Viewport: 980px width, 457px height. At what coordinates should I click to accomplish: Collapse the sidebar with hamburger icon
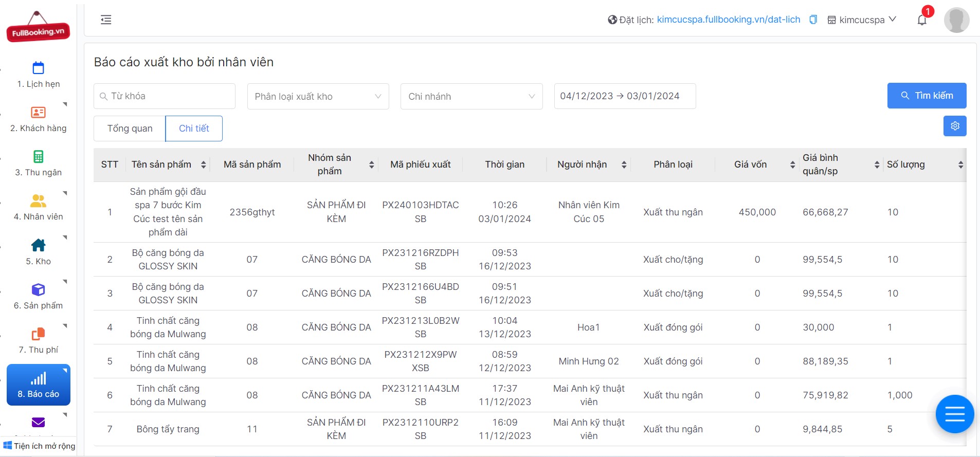(x=106, y=20)
